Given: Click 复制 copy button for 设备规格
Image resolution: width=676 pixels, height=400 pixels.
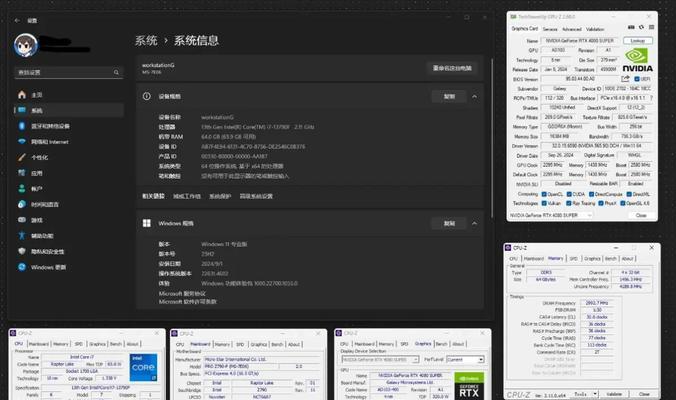Looking at the screenshot, I should pyautogui.click(x=449, y=97).
